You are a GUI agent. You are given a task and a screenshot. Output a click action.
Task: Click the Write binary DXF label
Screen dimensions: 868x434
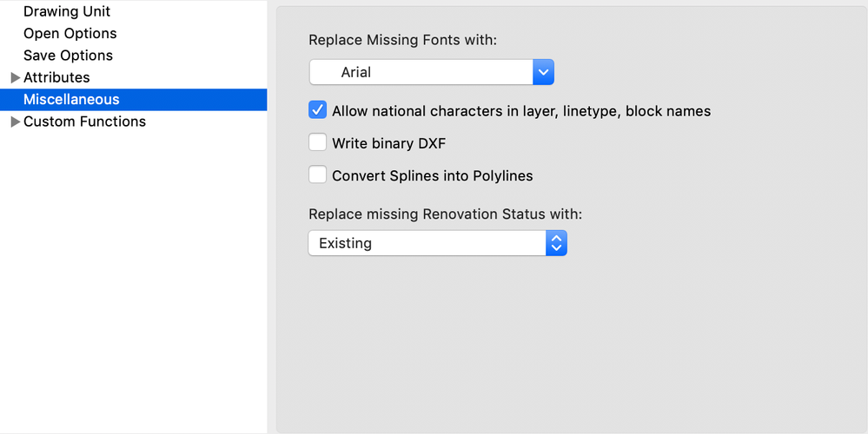click(388, 143)
